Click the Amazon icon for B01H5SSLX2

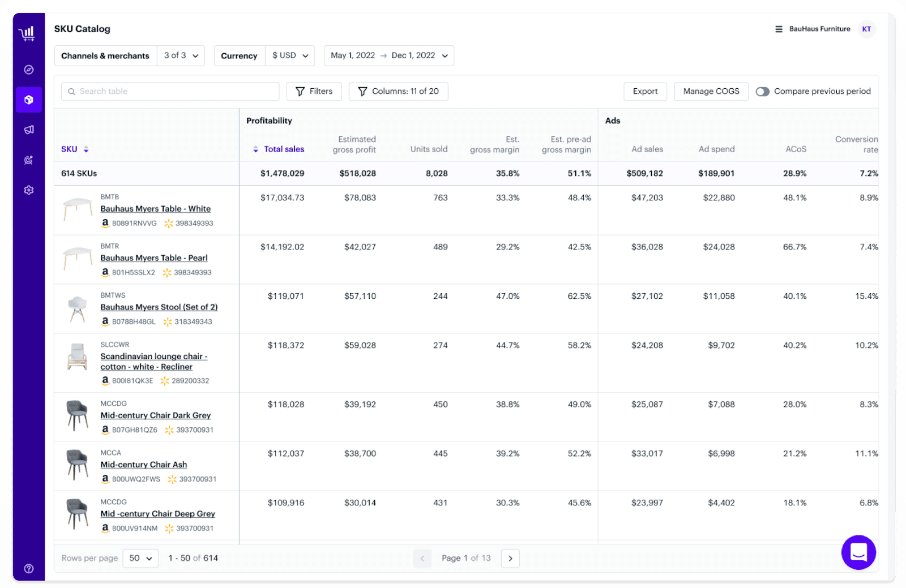[x=105, y=272]
